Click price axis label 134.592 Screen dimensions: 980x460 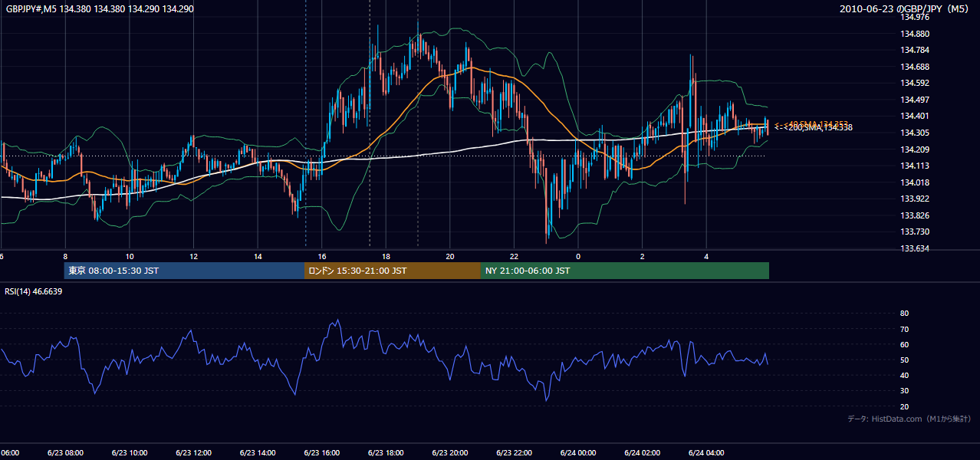[914, 84]
